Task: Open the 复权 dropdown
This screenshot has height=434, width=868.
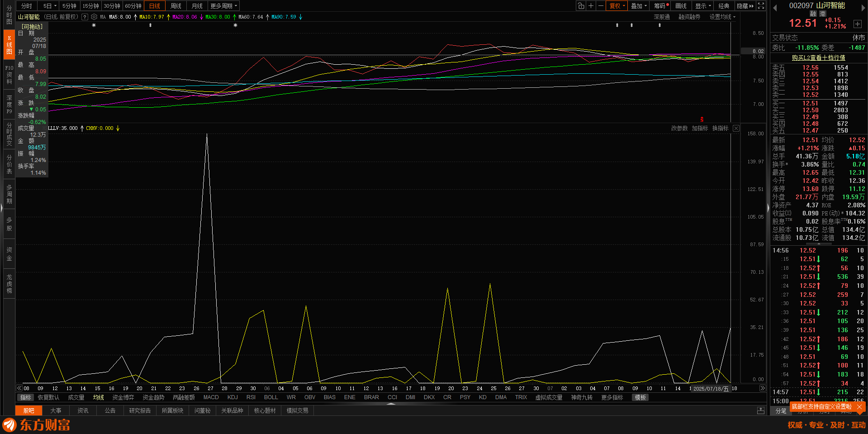Action: point(617,6)
